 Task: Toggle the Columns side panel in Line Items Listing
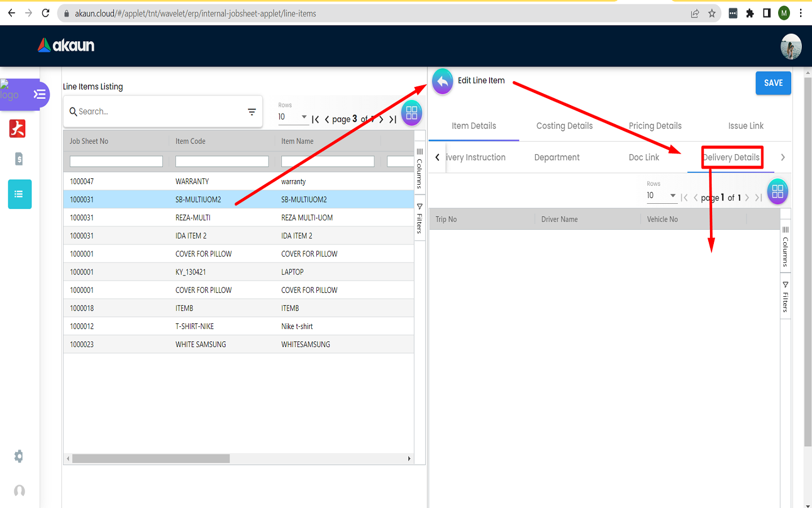click(420, 168)
